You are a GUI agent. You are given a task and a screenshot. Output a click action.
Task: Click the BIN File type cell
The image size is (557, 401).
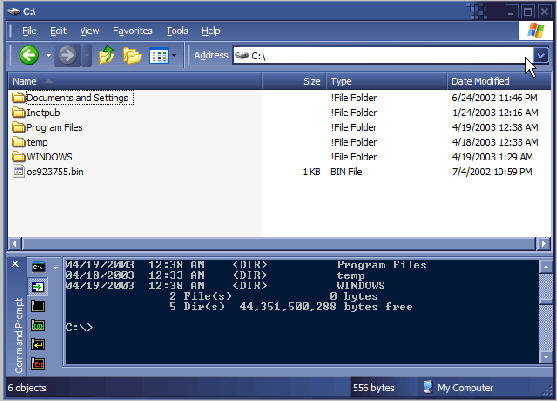(346, 172)
